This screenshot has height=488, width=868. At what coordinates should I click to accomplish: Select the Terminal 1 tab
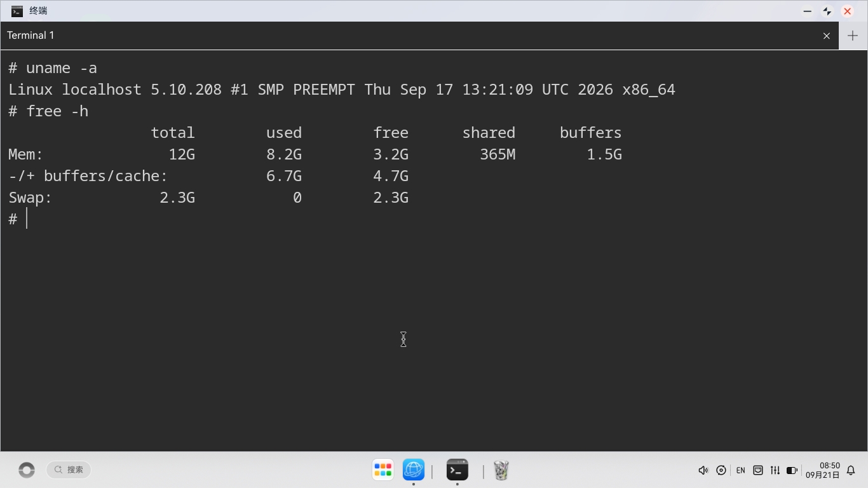(419, 36)
